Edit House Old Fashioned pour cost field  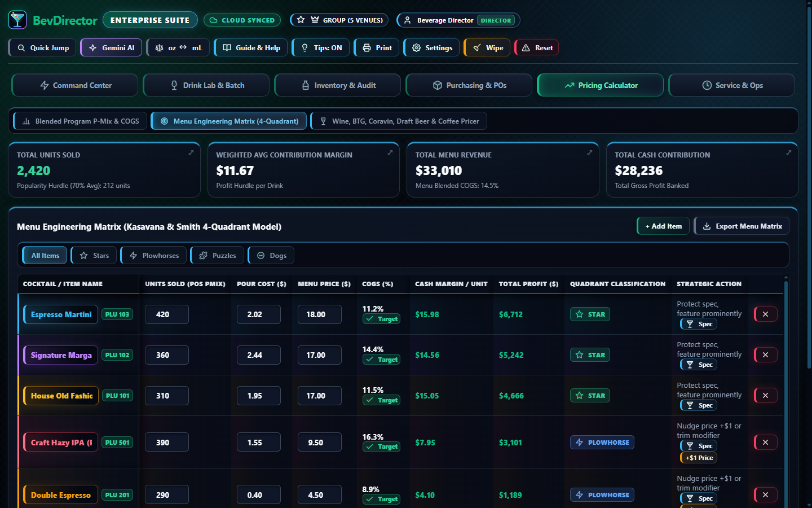click(x=259, y=396)
